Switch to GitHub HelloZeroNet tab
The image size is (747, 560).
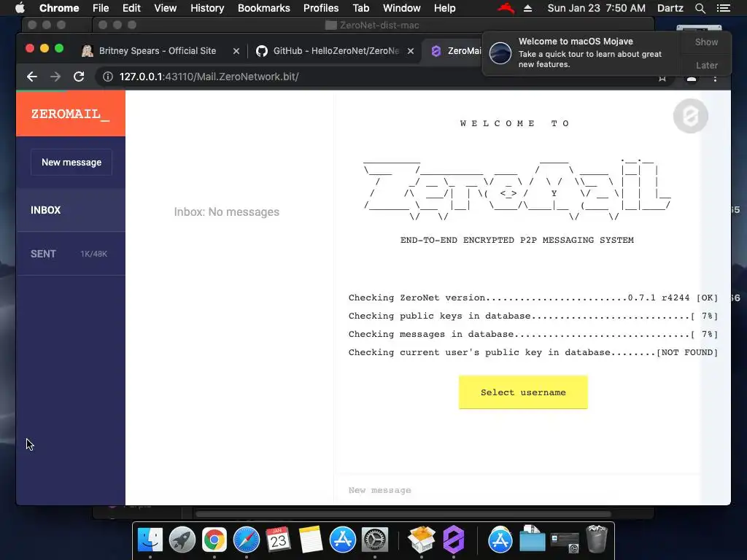point(336,51)
